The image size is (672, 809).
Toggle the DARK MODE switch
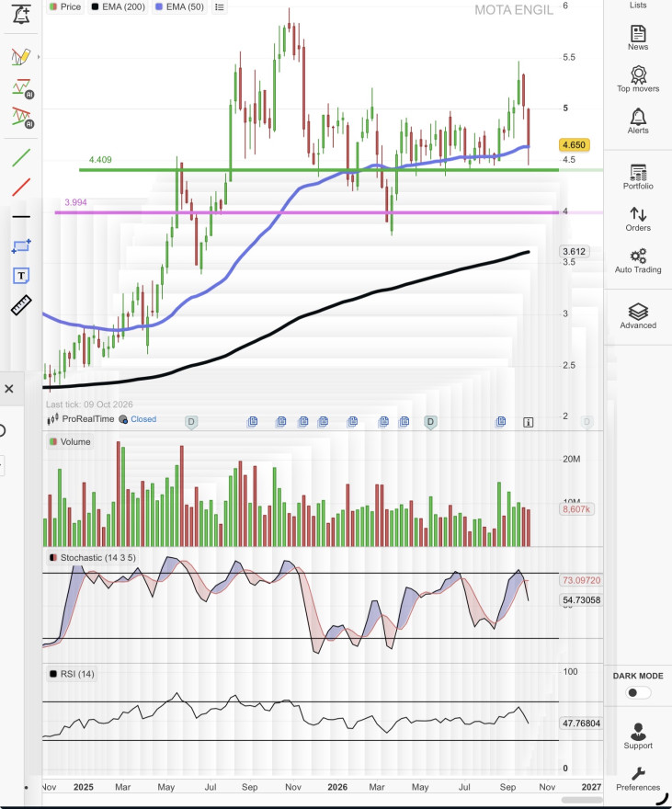pos(638,692)
